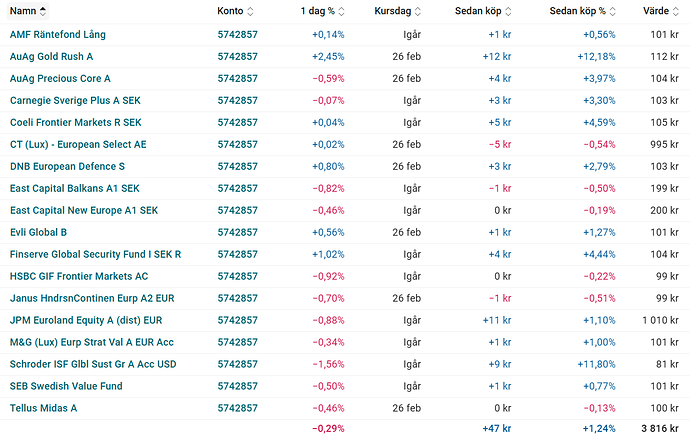Select total daily change −0,29%
The image size is (690, 438).
(x=328, y=428)
